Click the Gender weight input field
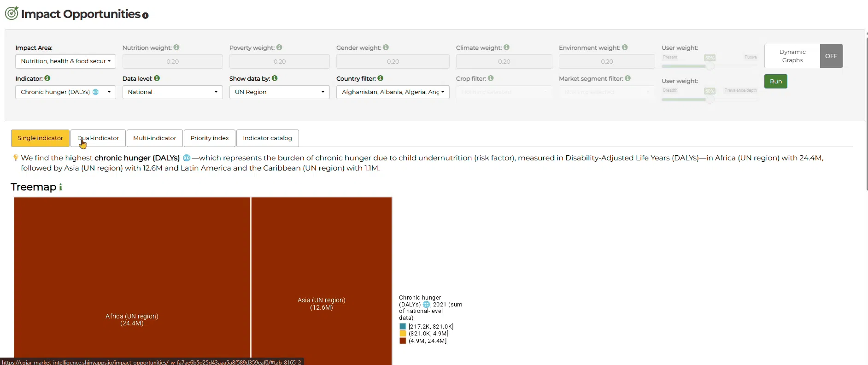This screenshot has height=365, width=868. click(393, 62)
